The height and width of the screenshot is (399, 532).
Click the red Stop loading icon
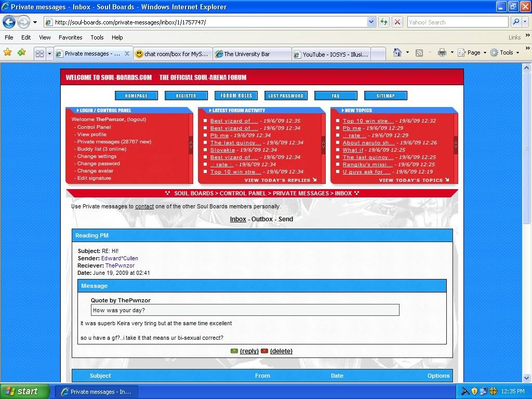397,22
